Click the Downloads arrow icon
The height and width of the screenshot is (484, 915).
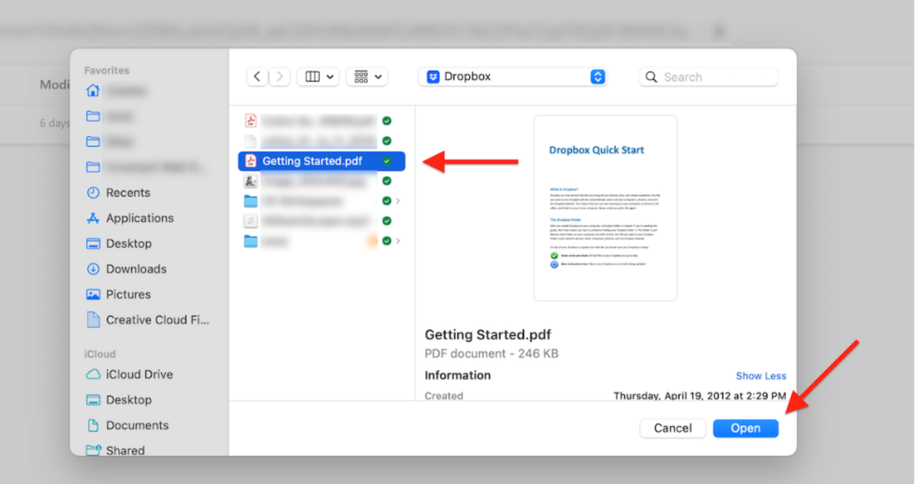point(93,269)
